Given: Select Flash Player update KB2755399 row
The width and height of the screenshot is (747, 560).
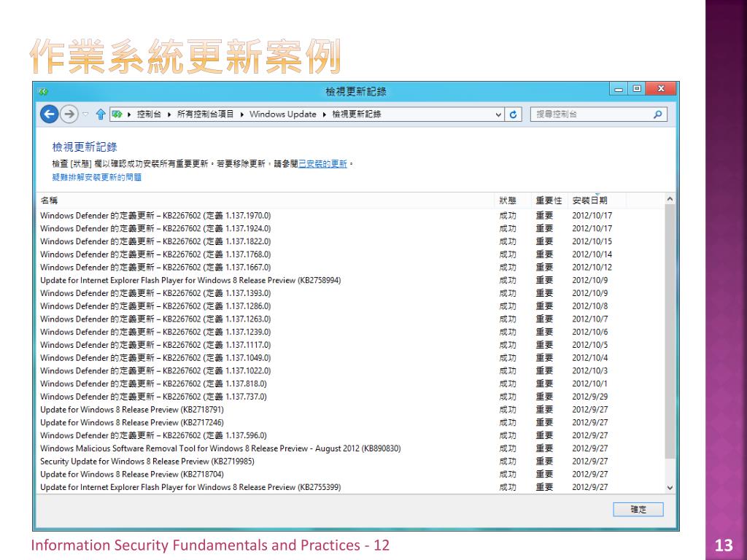Looking at the screenshot, I should (351, 487).
